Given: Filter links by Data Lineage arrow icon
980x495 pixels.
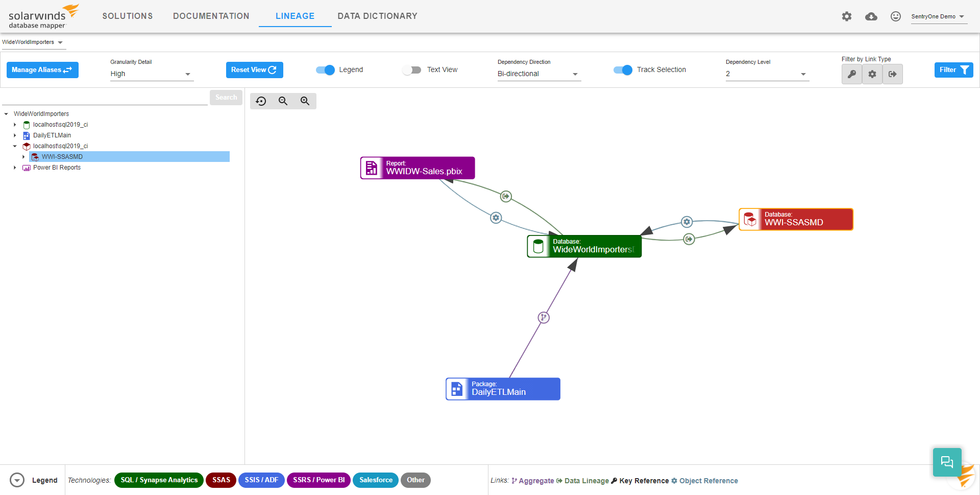Looking at the screenshot, I should [893, 74].
